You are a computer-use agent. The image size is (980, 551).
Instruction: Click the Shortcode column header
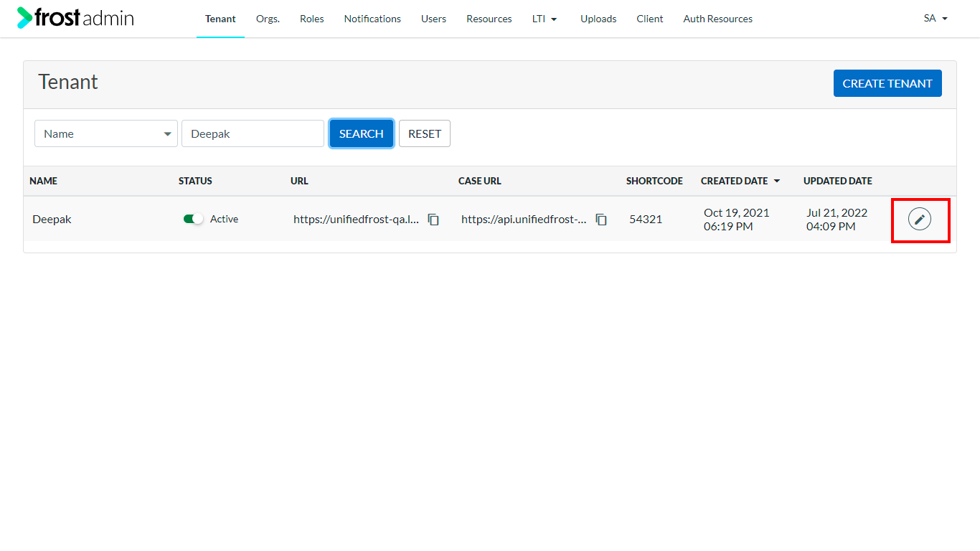654,181
